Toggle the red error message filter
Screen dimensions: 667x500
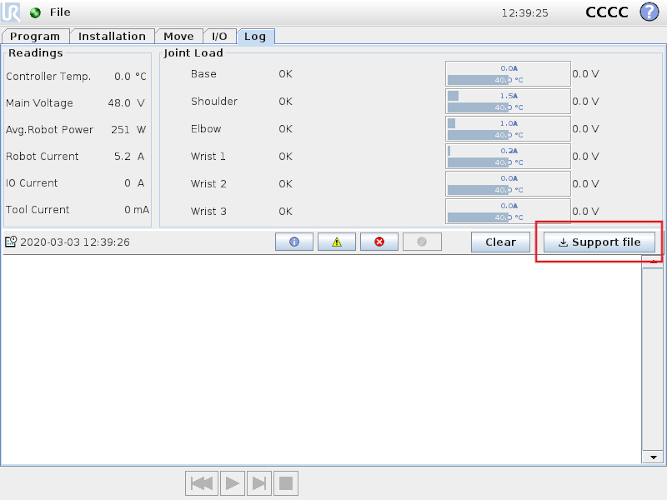point(379,242)
